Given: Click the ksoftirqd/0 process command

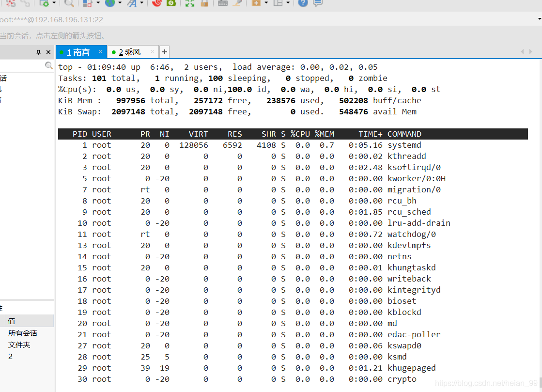Looking at the screenshot, I should click(414, 168).
